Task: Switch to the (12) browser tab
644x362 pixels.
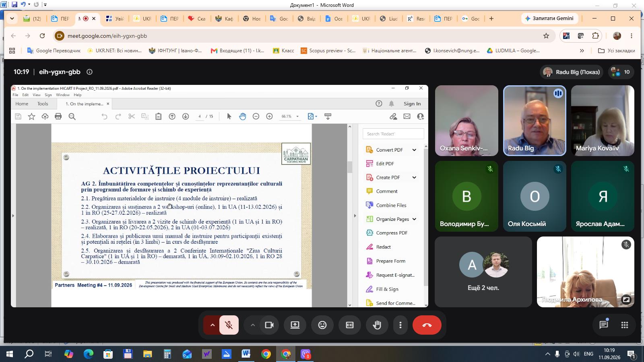Action: click(x=33, y=19)
